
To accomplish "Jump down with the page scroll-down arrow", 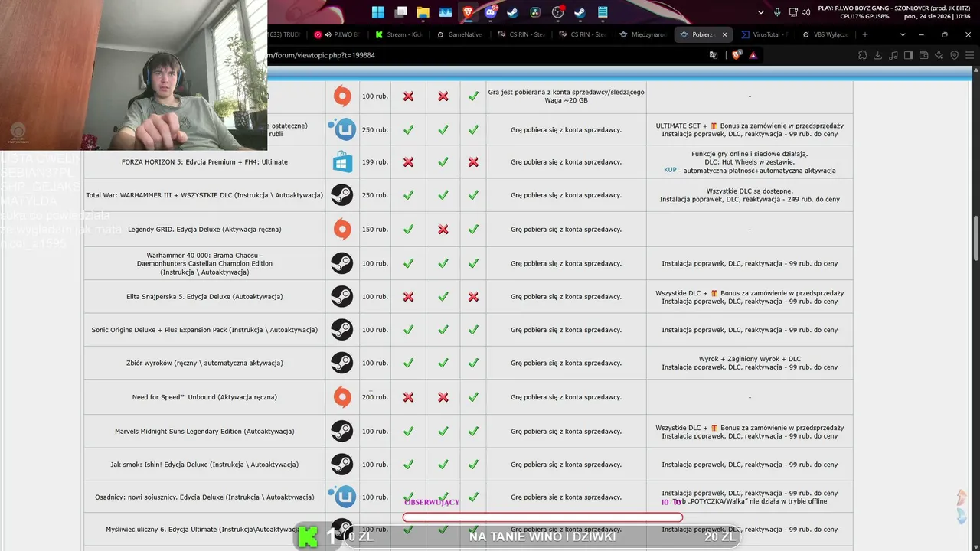I will pyautogui.click(x=962, y=517).
